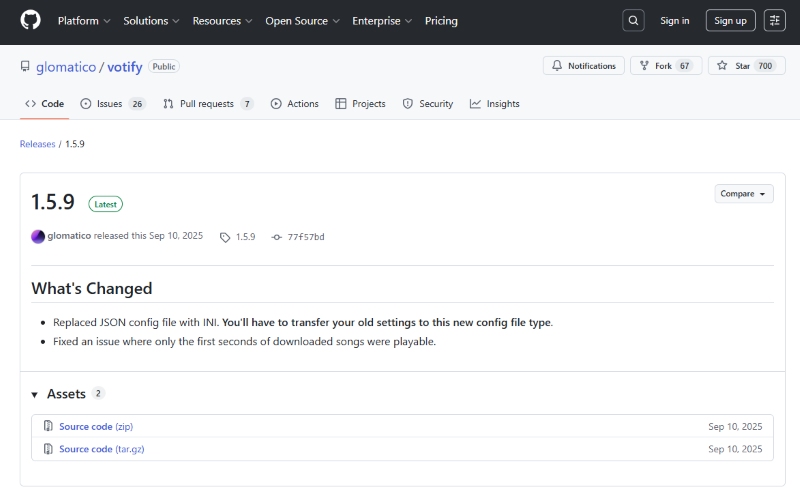800x492 pixels.
Task: Open commit 77f57bd
Action: [x=306, y=237]
